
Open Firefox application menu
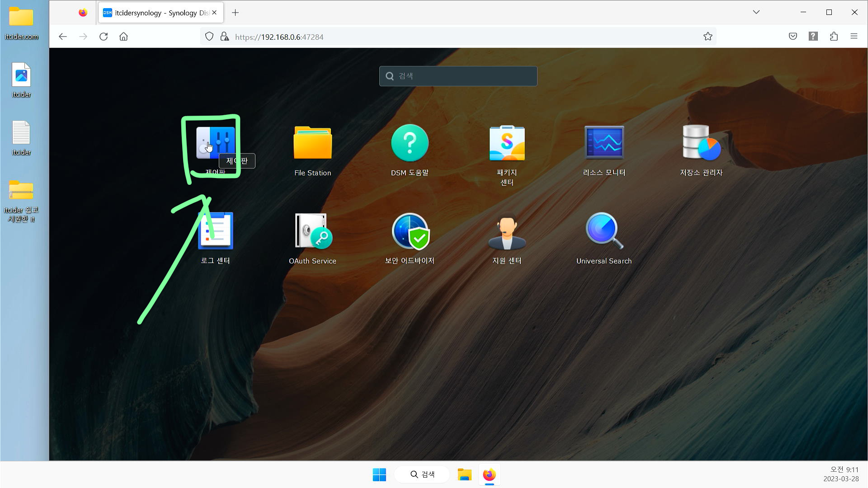point(854,37)
